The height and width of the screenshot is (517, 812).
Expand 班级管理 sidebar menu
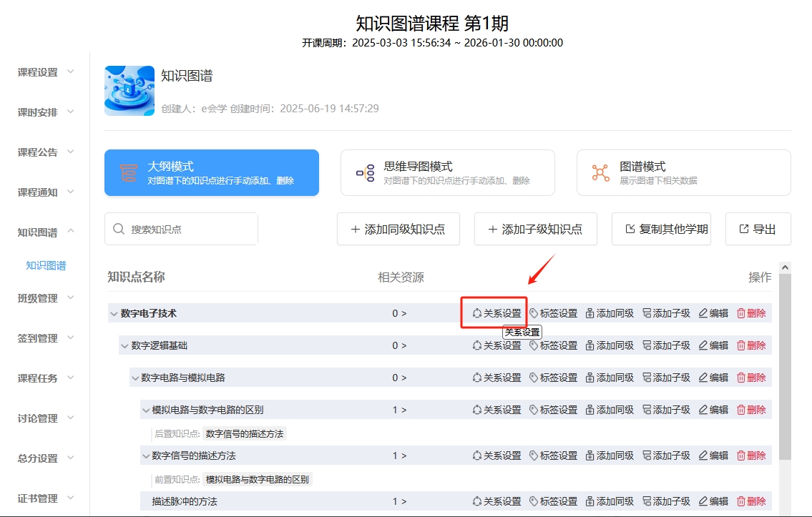click(x=46, y=298)
